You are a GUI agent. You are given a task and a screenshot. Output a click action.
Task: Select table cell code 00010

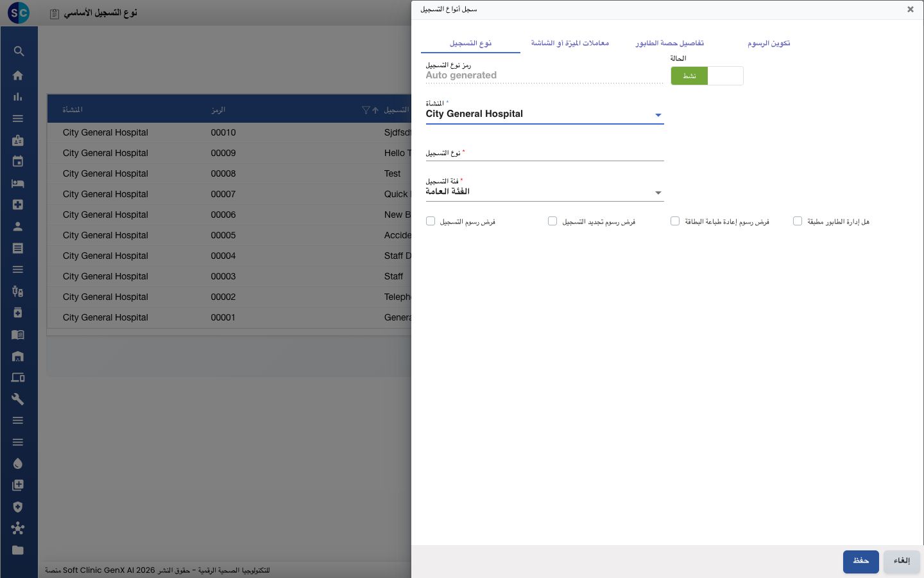223,132
